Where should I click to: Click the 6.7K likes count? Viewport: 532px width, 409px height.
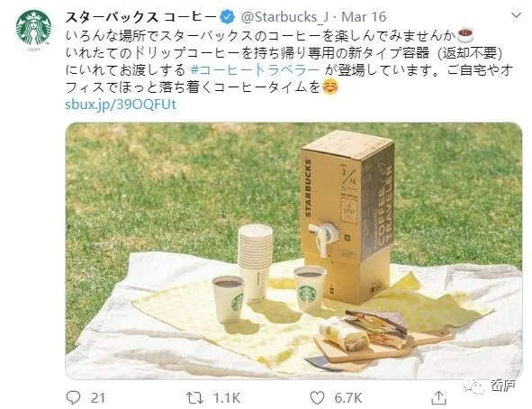point(348,398)
